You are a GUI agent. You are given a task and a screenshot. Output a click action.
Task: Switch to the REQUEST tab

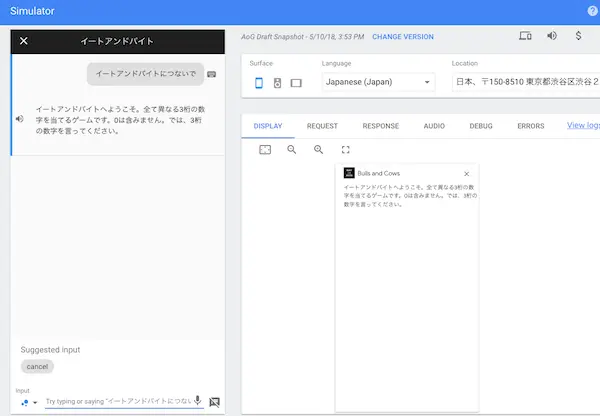coord(323,126)
